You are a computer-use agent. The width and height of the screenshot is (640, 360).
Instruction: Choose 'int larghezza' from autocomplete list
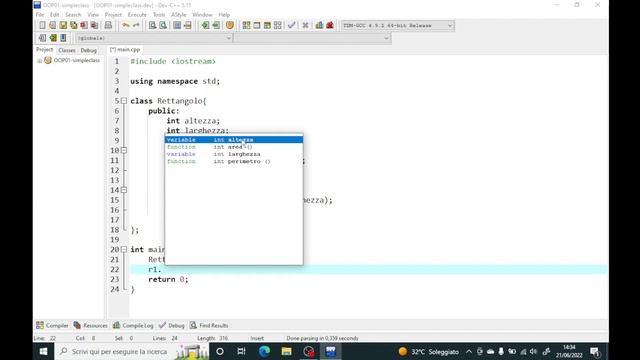(234, 154)
